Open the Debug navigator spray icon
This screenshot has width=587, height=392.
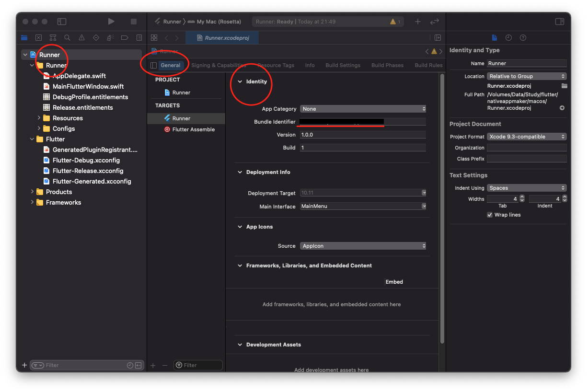tap(110, 38)
